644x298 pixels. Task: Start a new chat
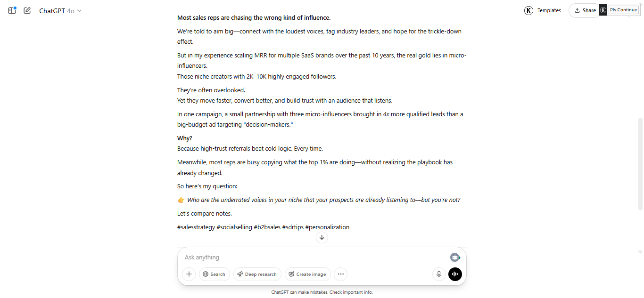27,10
